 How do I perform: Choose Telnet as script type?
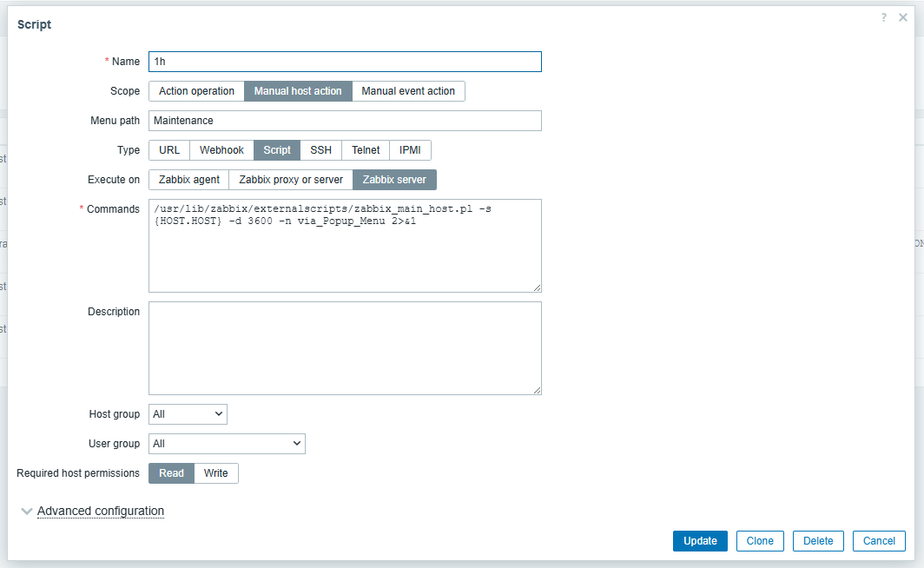pos(366,150)
